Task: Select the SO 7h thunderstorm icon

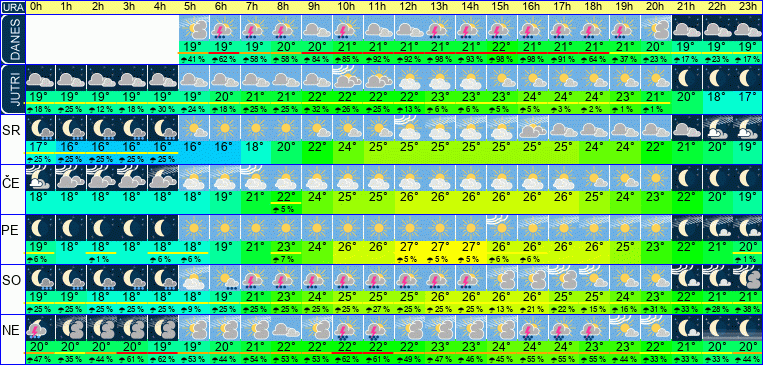Action: (x=255, y=278)
